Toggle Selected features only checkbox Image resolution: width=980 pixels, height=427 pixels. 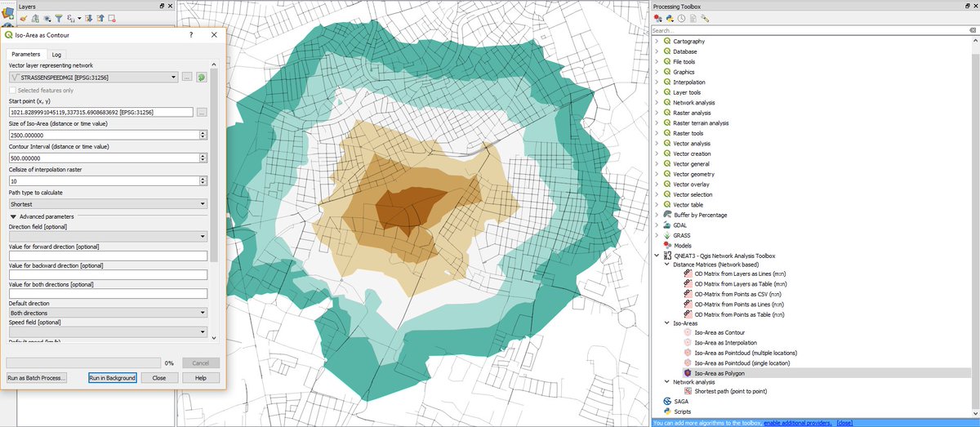(12, 90)
